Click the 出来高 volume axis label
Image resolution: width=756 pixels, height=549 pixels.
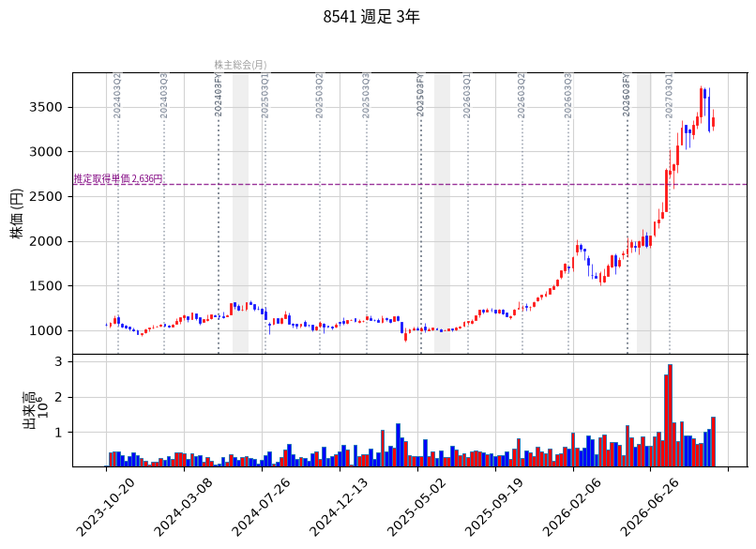[x=29, y=410]
